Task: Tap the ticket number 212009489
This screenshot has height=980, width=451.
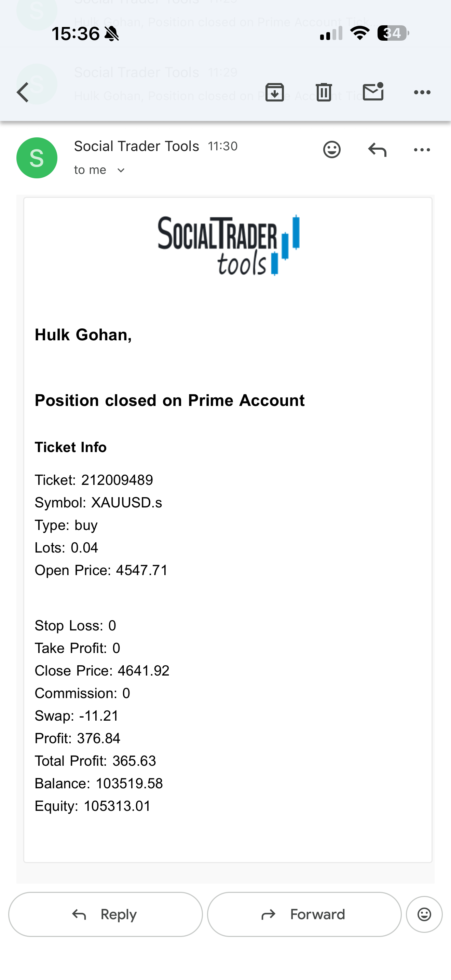Action: 117,480
